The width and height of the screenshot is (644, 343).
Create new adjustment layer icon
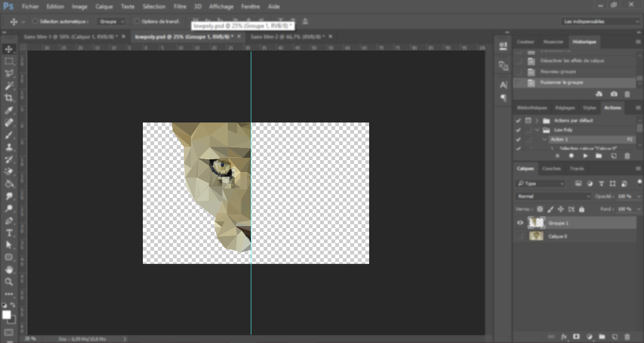point(589,336)
